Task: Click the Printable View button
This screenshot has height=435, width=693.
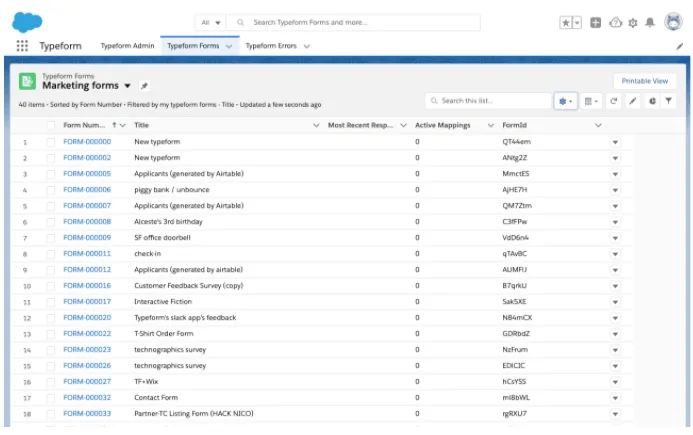Action: click(644, 81)
